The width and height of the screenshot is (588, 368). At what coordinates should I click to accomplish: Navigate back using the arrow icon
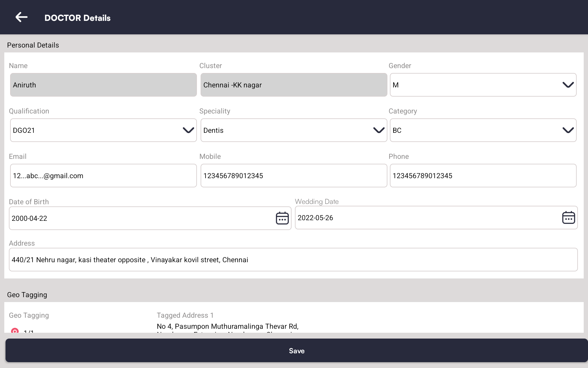[21, 17]
